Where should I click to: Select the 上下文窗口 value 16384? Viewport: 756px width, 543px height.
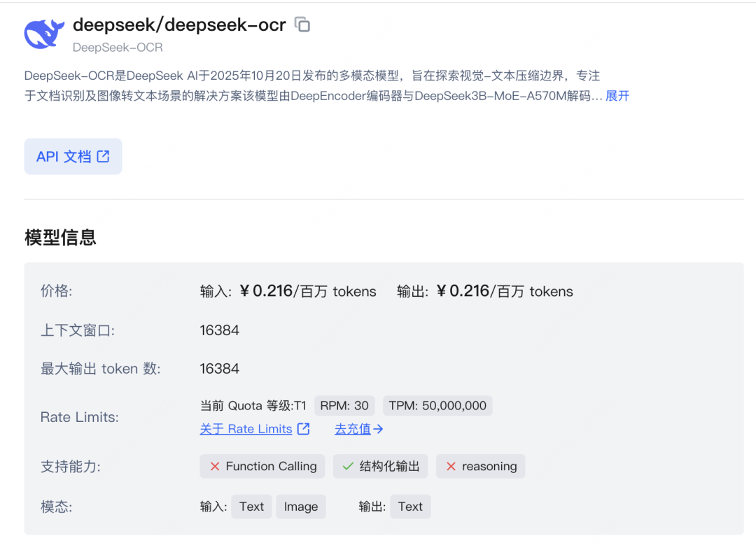click(219, 330)
